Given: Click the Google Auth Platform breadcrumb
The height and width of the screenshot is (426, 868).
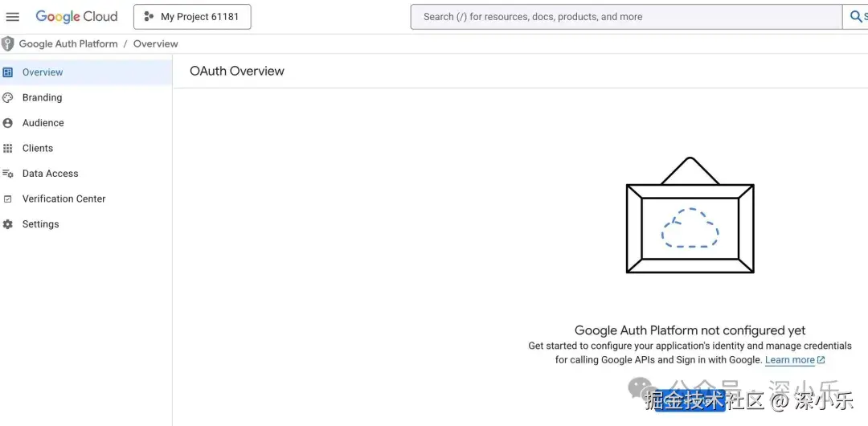Looking at the screenshot, I should point(68,44).
